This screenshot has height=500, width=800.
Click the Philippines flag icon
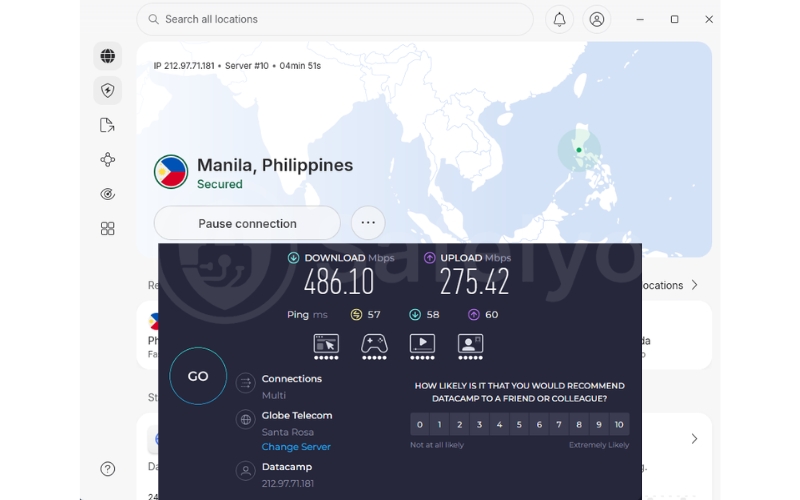[171, 172]
